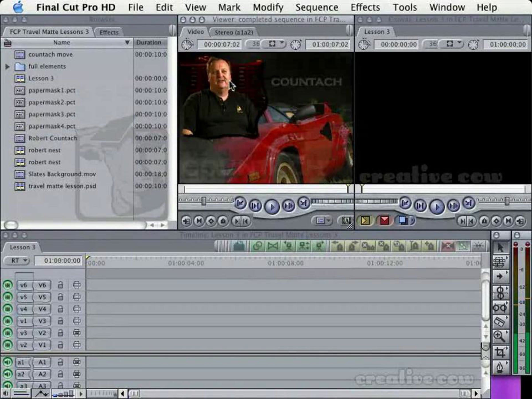
Task: Click the yellow Insert edit button
Action: tap(365, 221)
